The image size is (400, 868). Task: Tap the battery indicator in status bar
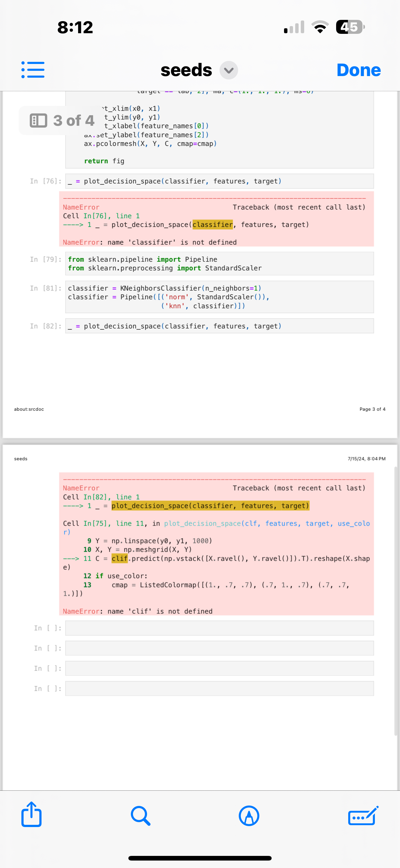point(350,27)
